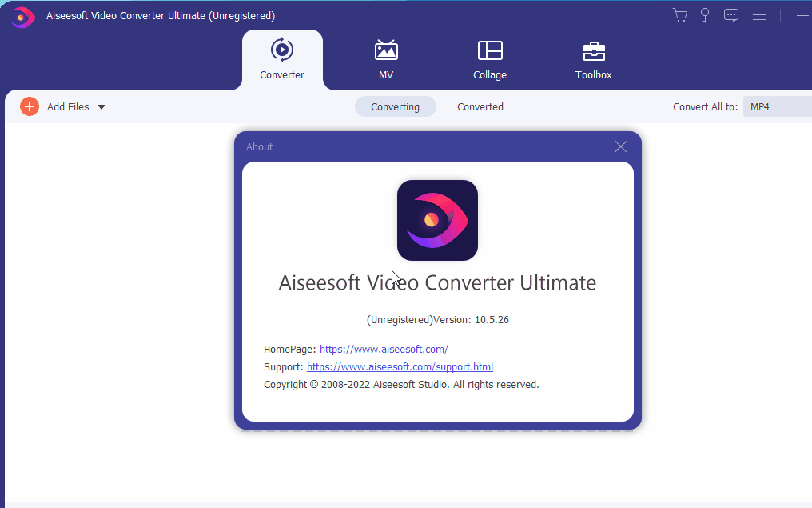The width and height of the screenshot is (812, 508).
Task: Click the Add Files button label
Action: point(68,106)
